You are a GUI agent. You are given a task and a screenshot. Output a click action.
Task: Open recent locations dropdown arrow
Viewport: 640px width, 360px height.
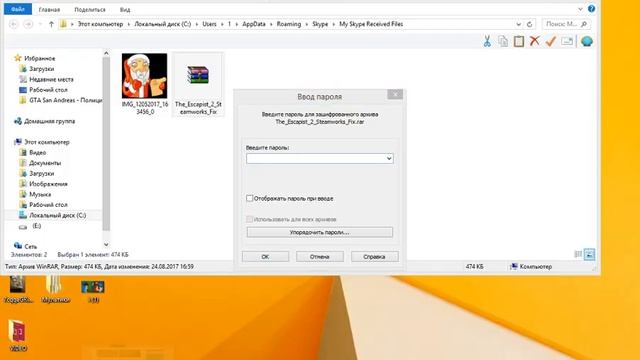[40, 24]
